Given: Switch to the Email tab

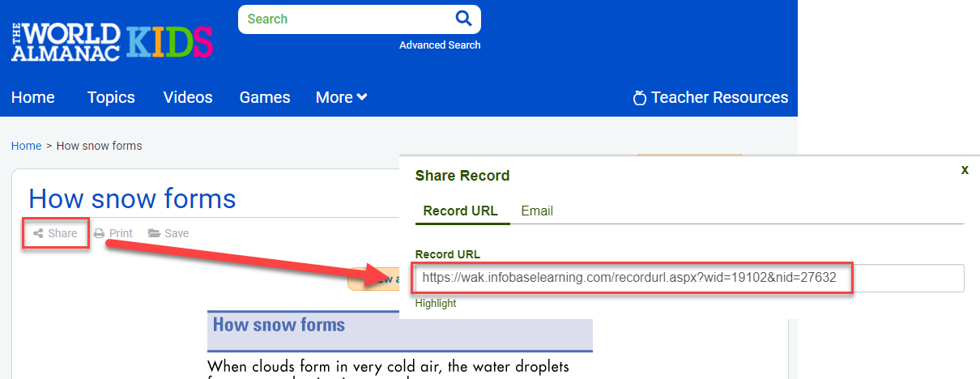Looking at the screenshot, I should pos(537,211).
